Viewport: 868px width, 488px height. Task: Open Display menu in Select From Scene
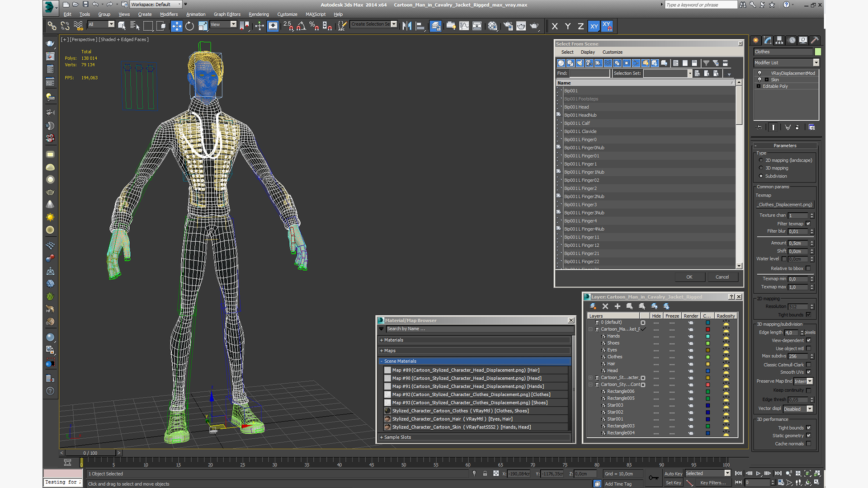pos(588,52)
